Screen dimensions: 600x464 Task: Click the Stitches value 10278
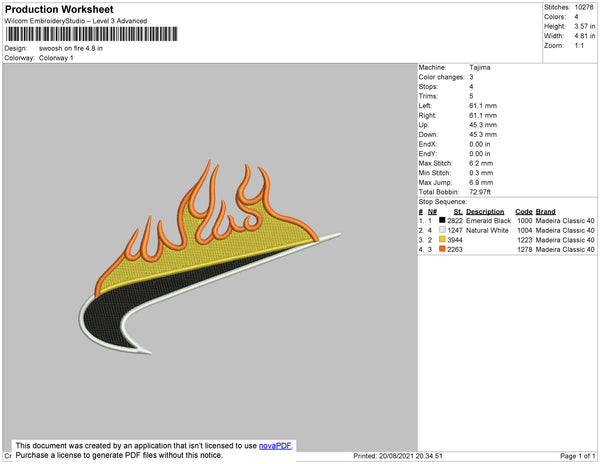[x=584, y=7]
